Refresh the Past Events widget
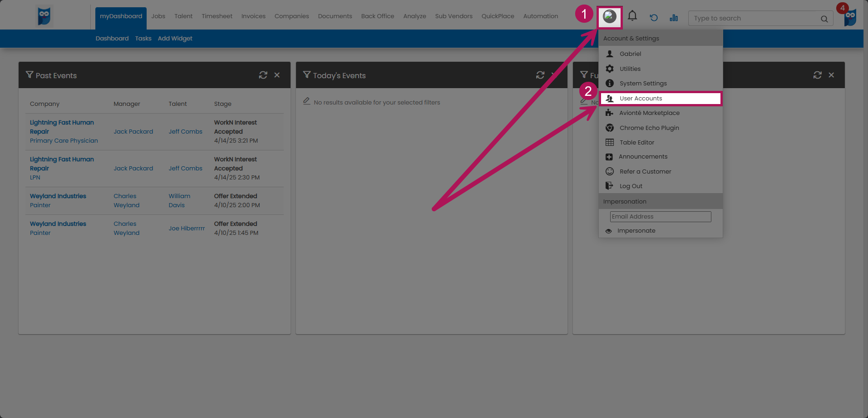 click(x=263, y=75)
